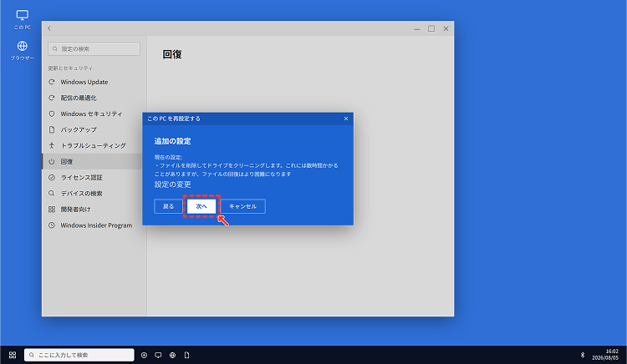Click the 次へ button in the reset dialog
This screenshot has width=627, height=364.
(201, 206)
